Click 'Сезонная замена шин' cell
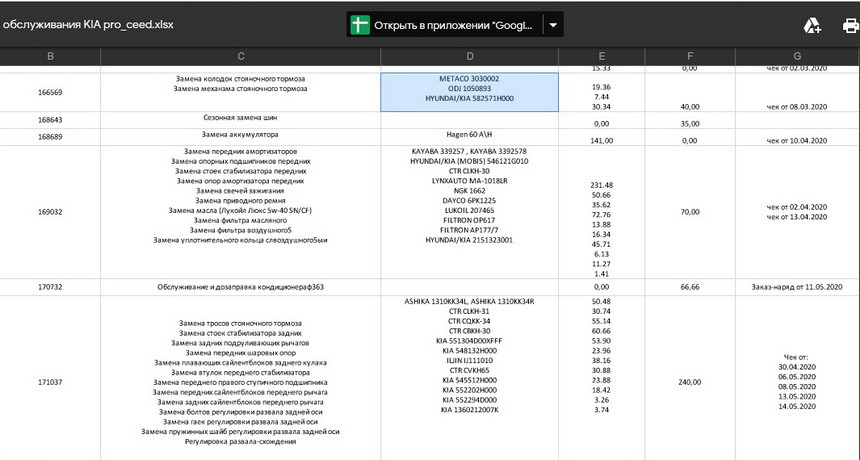Image resolution: width=860 pixels, height=460 pixels. [x=241, y=120]
